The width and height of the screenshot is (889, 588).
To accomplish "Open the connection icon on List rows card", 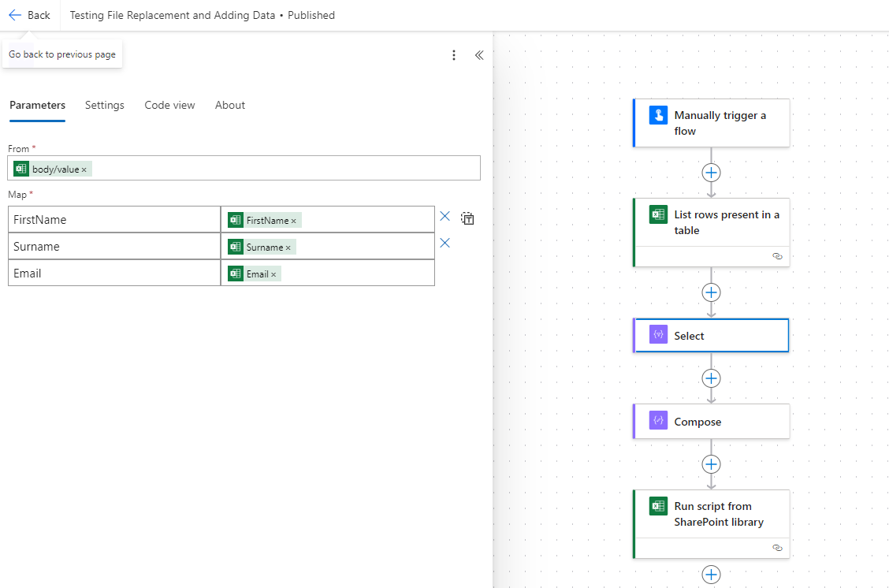I will (777, 256).
